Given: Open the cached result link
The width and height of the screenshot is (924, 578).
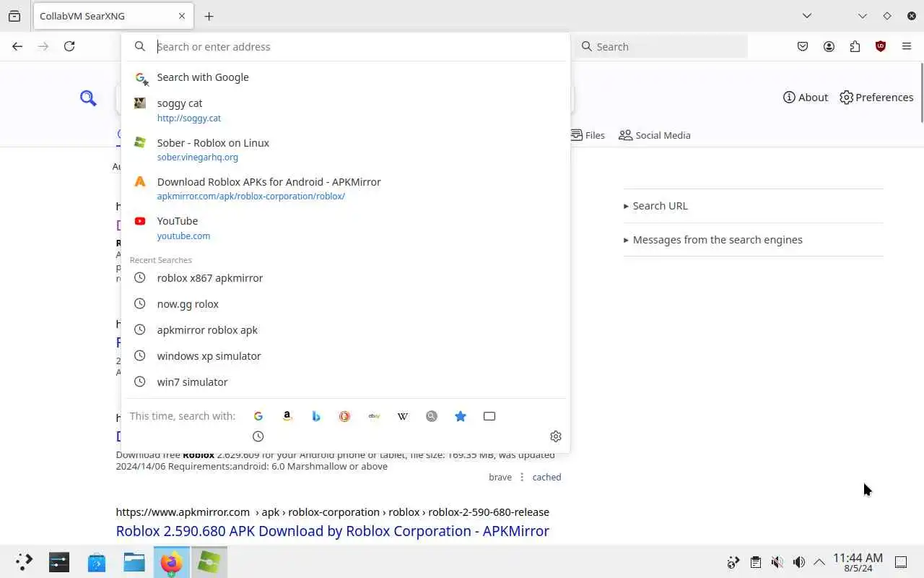Looking at the screenshot, I should [x=546, y=477].
